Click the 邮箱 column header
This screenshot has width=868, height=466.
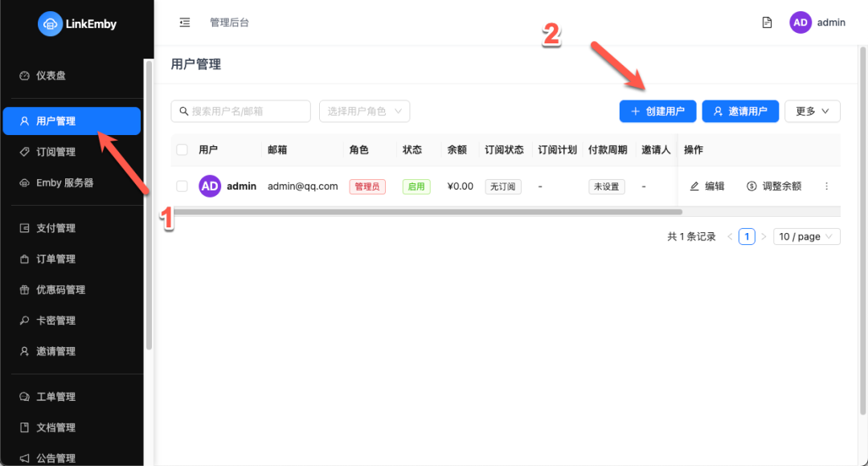point(277,150)
